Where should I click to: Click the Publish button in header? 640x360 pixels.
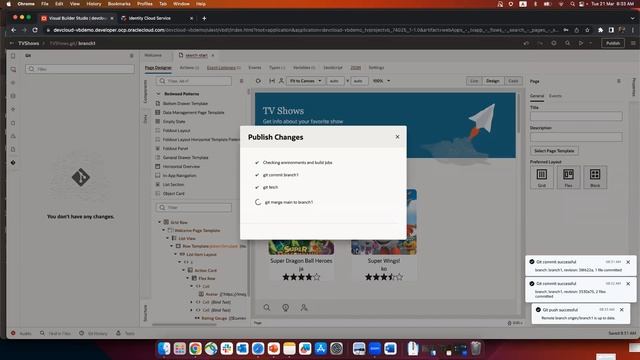[612, 43]
